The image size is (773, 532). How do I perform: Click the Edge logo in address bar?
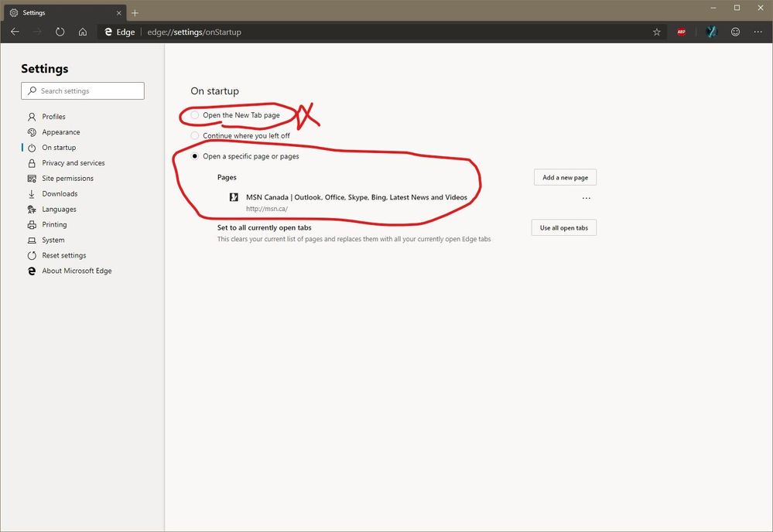click(108, 32)
